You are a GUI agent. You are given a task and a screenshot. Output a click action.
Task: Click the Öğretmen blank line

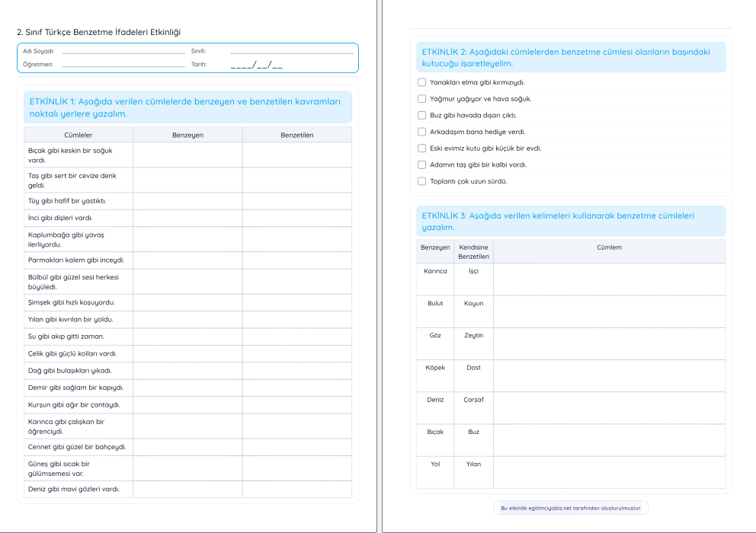123,65
